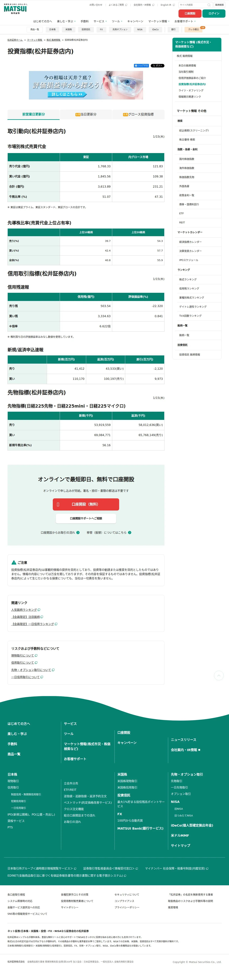Open sidebar link 絞込検索(スクリーニング)
Screen dimensions: 229x980
[194, 130]
